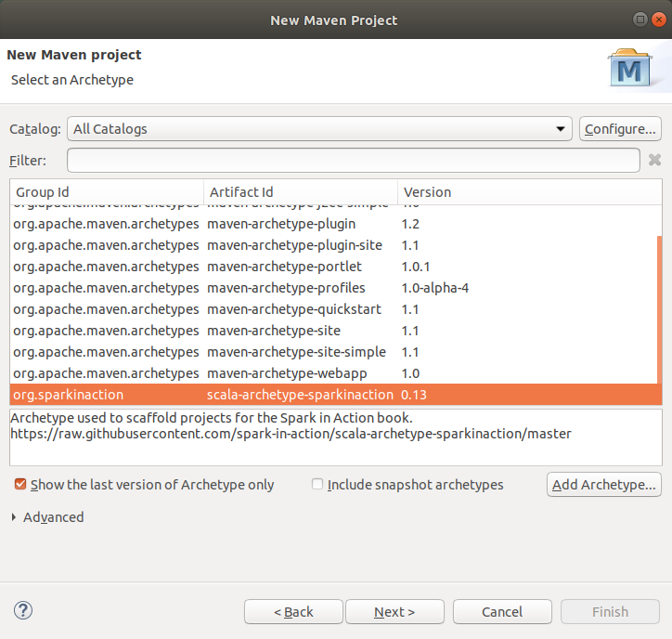This screenshot has width=672, height=639.
Task: Click into the Filter text field
Action: [x=353, y=161]
